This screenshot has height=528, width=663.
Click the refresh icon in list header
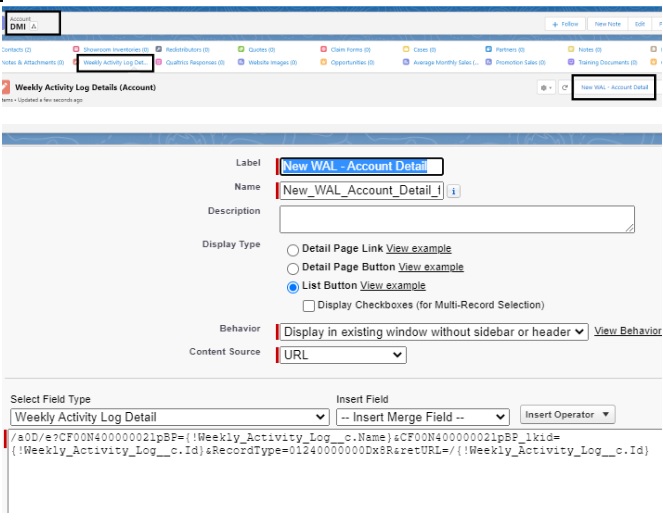click(564, 88)
